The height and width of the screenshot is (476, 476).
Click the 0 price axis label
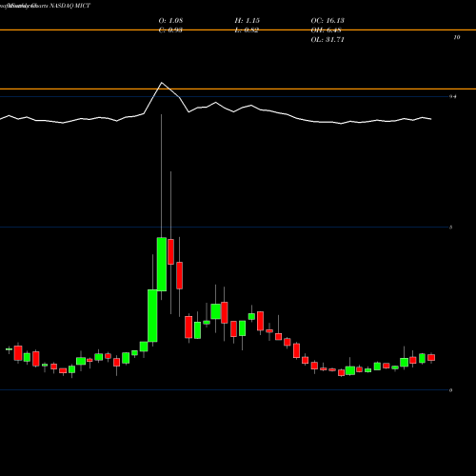[x=451, y=390]
